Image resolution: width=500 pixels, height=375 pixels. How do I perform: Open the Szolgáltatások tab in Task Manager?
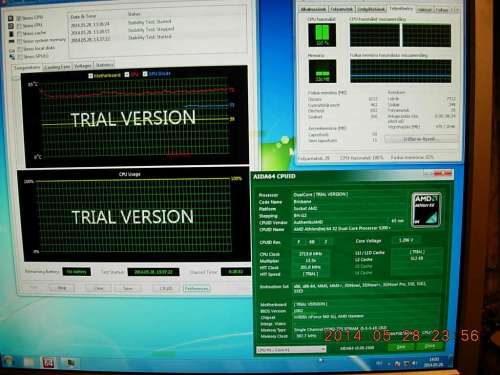tap(371, 9)
